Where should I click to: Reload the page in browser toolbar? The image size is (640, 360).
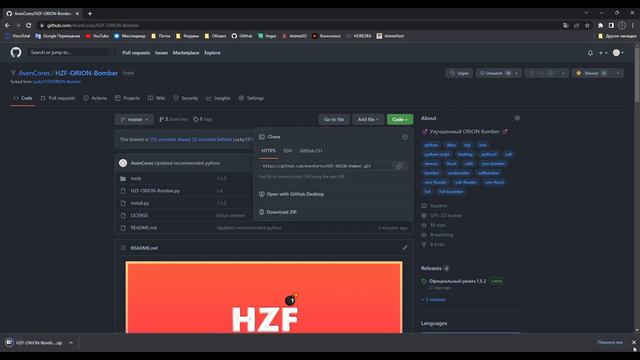coord(29,25)
